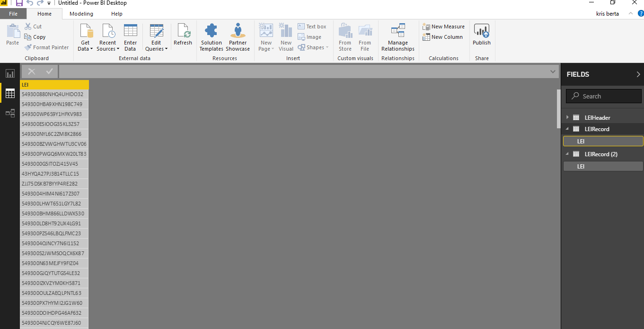Image resolution: width=644 pixels, height=329 pixels.
Task: Select cell 549300HBA9XHN198C749
Action: [54, 104]
